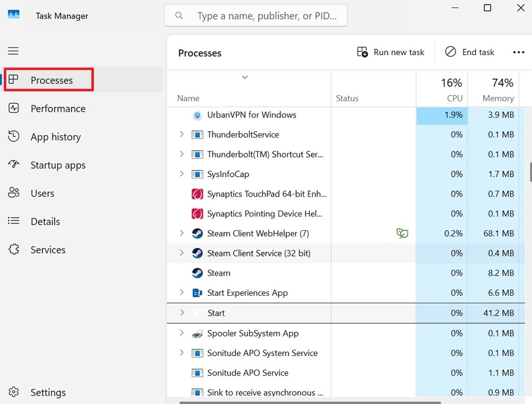The width and height of the screenshot is (532, 404).
Task: Go to the Users section
Action: coord(43,193)
